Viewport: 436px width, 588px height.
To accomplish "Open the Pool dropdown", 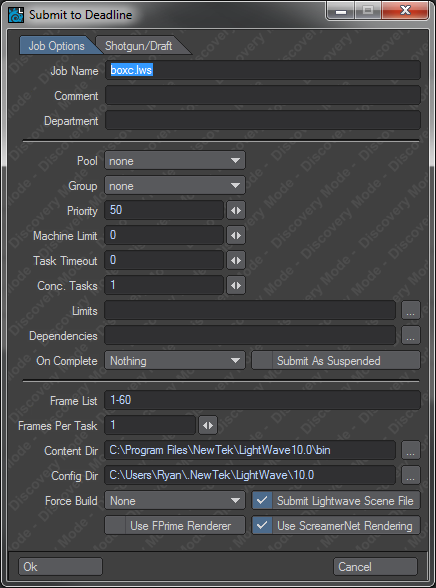I will pyautogui.click(x=175, y=161).
